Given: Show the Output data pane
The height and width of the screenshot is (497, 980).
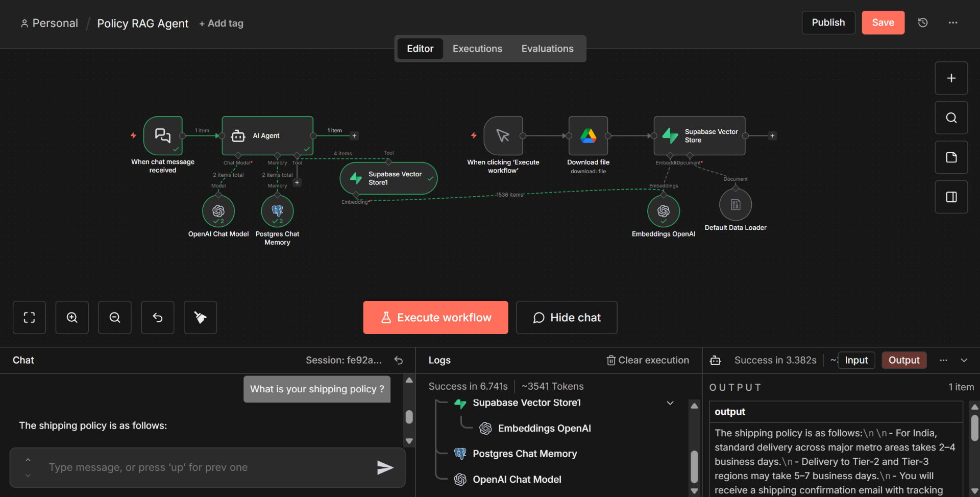Looking at the screenshot, I should (904, 360).
